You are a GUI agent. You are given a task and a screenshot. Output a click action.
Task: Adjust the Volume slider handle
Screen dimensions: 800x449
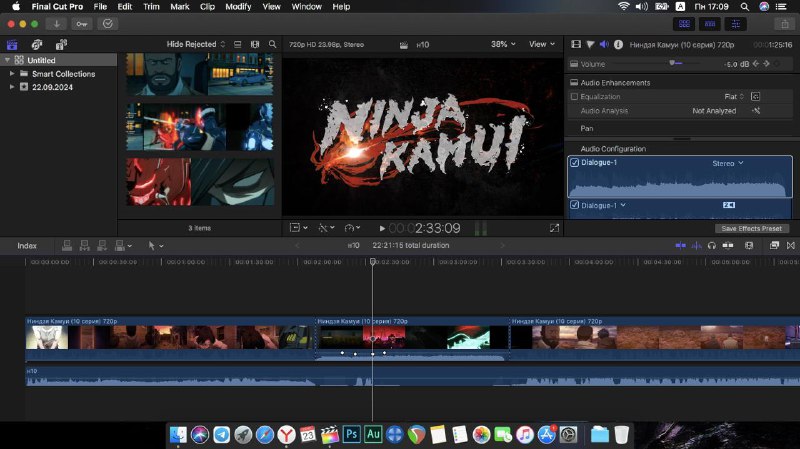point(672,63)
